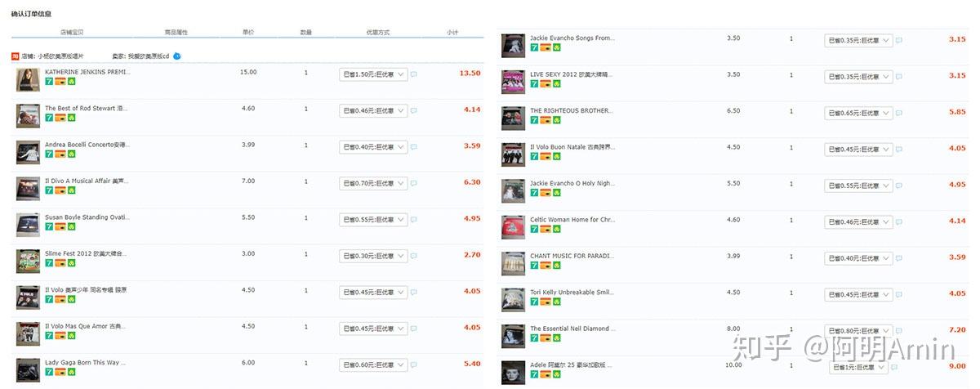Expand the 已省0.55元 dropdown for Susan Boyle

pos(373,220)
